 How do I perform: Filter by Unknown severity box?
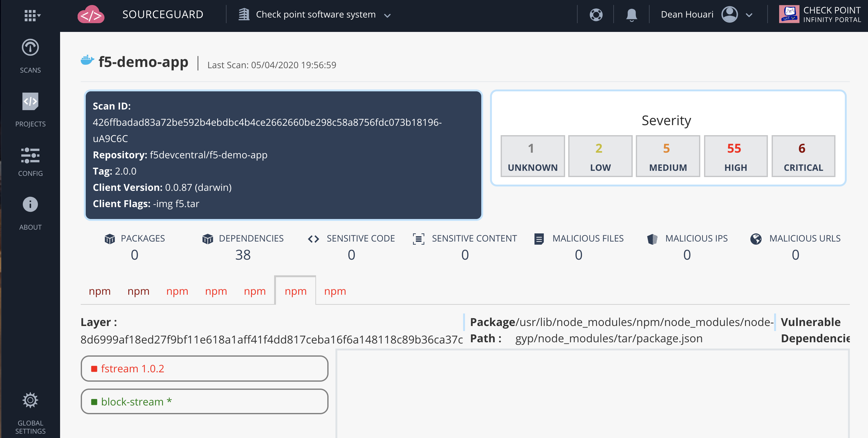533,156
